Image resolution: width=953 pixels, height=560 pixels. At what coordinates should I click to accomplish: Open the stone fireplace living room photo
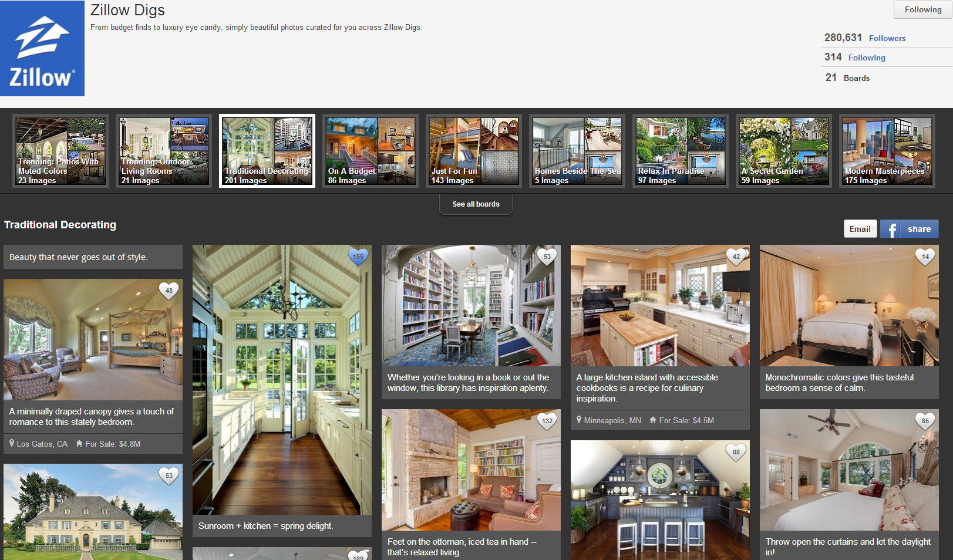pyautogui.click(x=471, y=470)
